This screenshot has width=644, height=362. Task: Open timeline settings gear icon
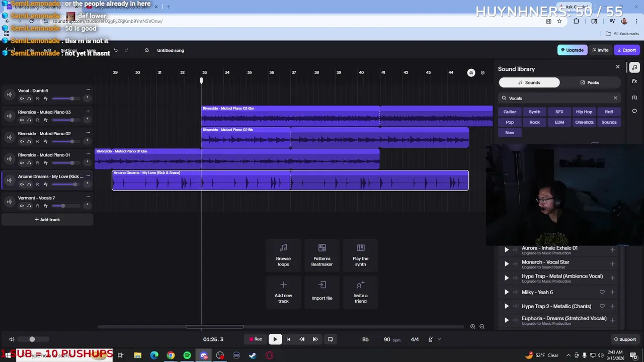(482, 73)
